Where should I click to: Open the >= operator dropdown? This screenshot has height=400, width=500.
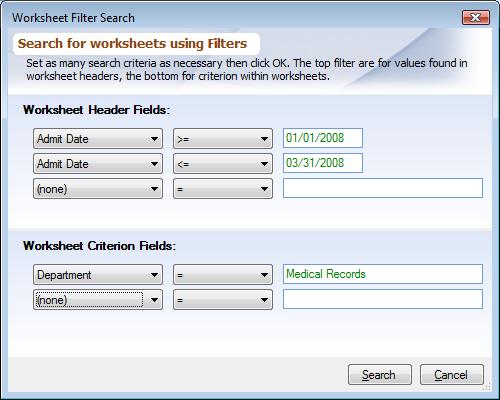coord(223,138)
